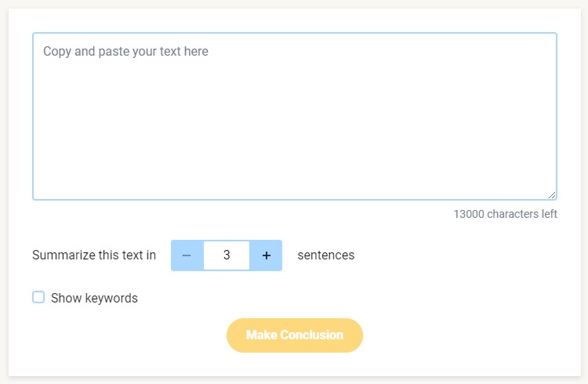Image resolution: width=588 pixels, height=384 pixels.
Task: Raise summary length with the plus stepper
Action: coord(267,255)
